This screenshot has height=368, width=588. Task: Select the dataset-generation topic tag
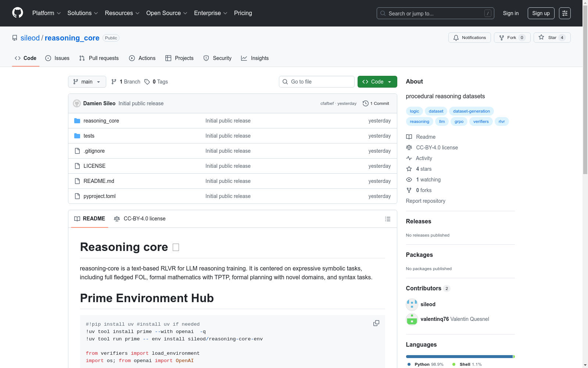[472, 111]
